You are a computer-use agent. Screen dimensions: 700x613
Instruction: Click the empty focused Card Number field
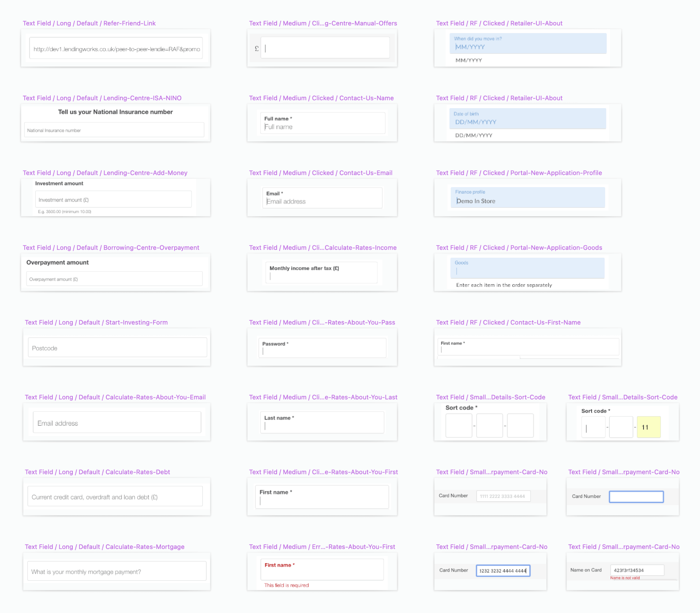(x=636, y=496)
